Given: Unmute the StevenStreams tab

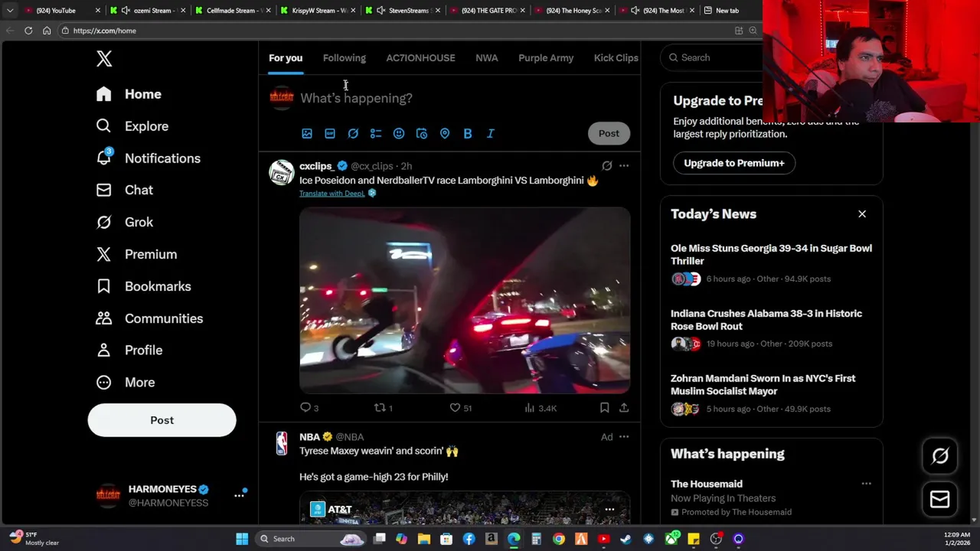Looking at the screenshot, I should [381, 11].
